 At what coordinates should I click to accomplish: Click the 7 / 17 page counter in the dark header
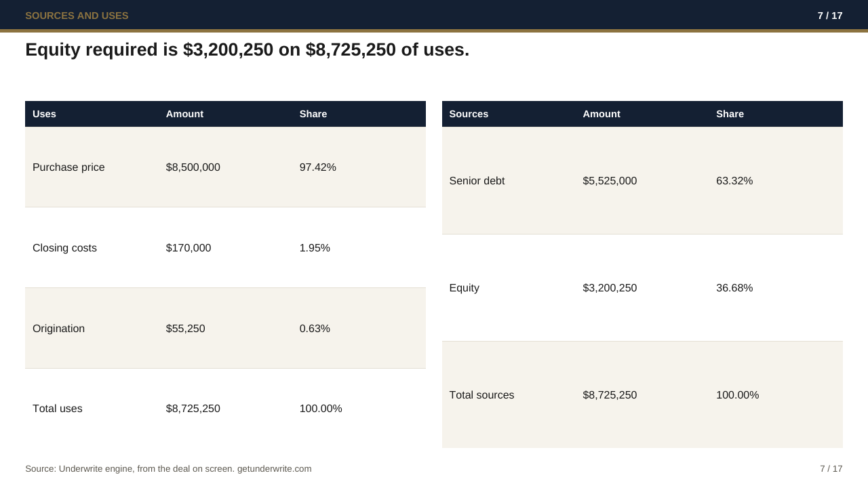coord(830,16)
